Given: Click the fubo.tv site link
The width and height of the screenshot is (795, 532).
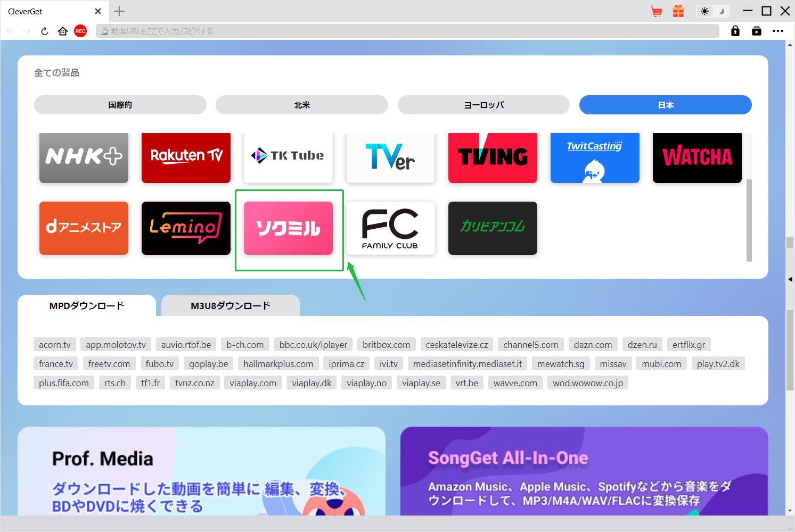Looking at the screenshot, I should 160,364.
